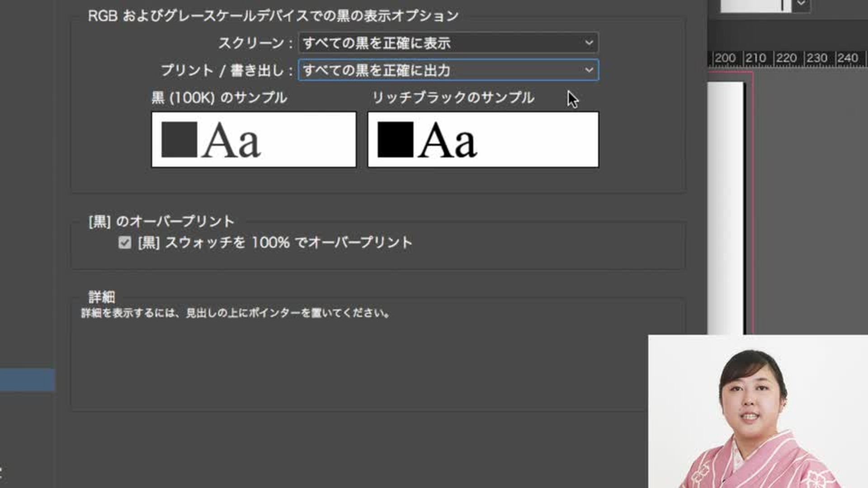
Task: Click chevron arrow of スクリーン combo box
Action: 589,43
